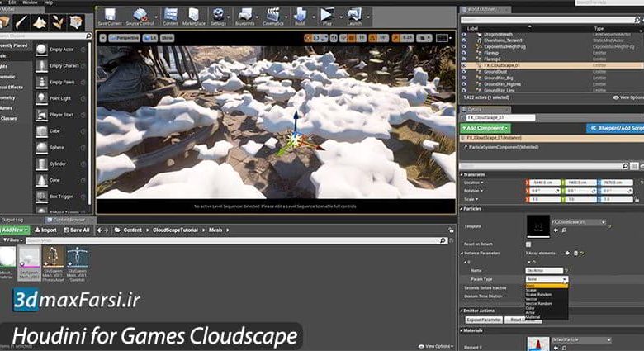Click the Box Trigger icon
The width and height of the screenshot is (644, 351).
coord(41,197)
